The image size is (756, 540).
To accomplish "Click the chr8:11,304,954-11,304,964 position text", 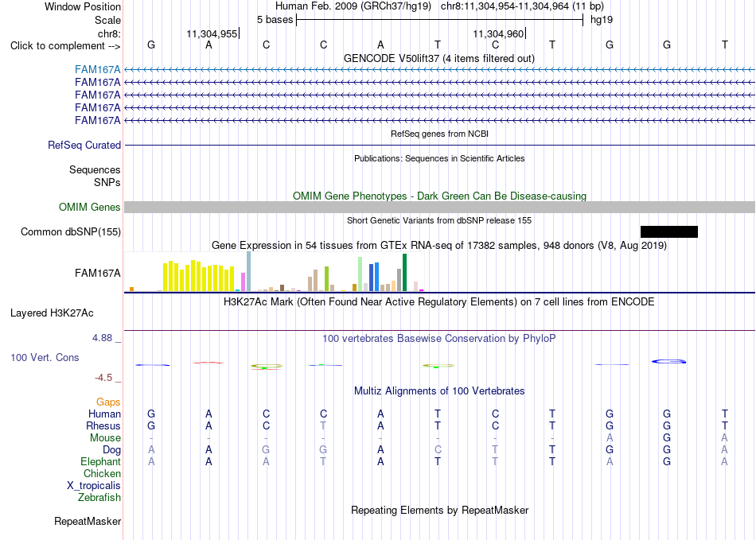I will [x=522, y=6].
